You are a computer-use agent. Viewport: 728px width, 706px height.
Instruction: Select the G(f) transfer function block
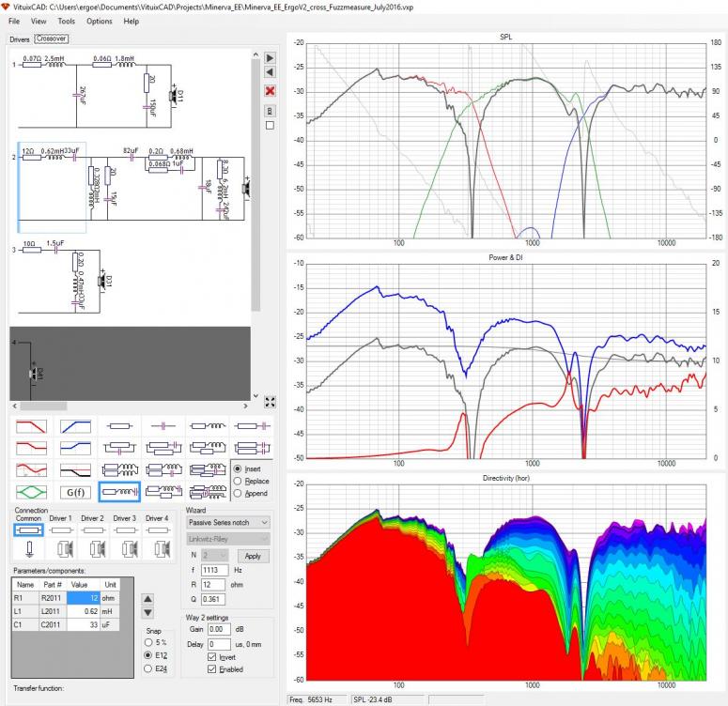[x=76, y=492]
